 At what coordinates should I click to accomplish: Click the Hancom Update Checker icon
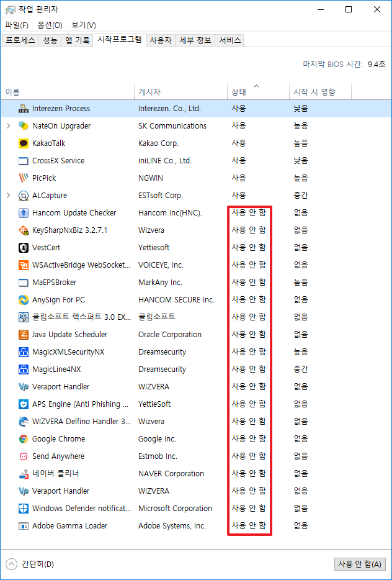point(24,213)
